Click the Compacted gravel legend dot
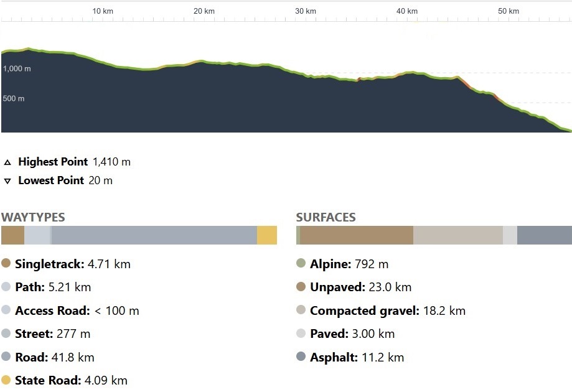 click(x=301, y=310)
